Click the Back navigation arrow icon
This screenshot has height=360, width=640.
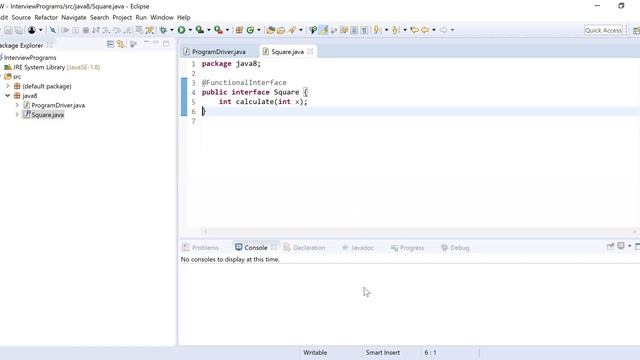425,30
